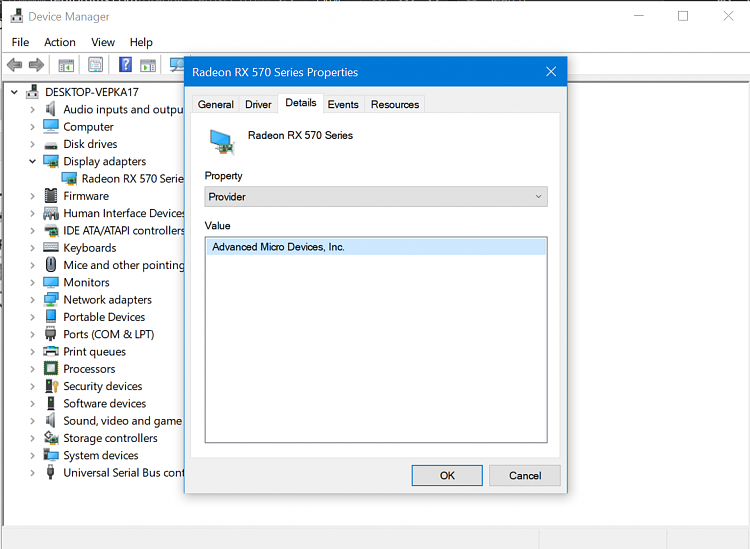Image resolution: width=750 pixels, height=549 pixels.
Task: Click the Disk drives icon
Action: (51, 145)
